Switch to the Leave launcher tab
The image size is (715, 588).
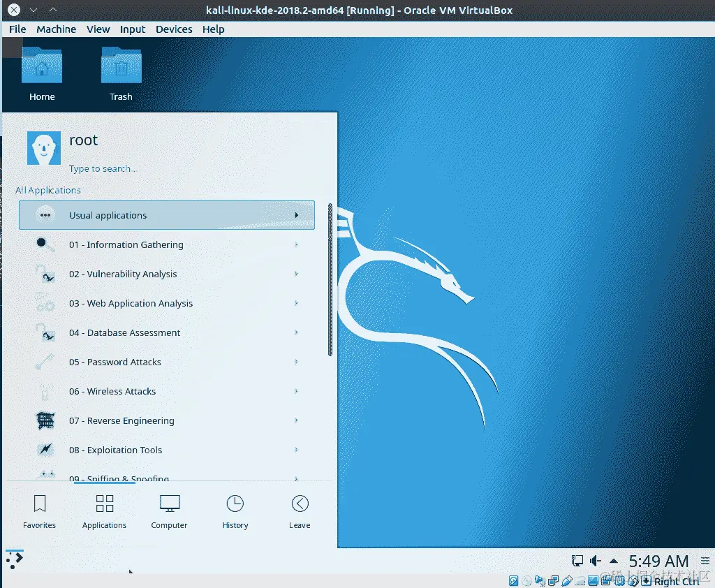(x=300, y=512)
